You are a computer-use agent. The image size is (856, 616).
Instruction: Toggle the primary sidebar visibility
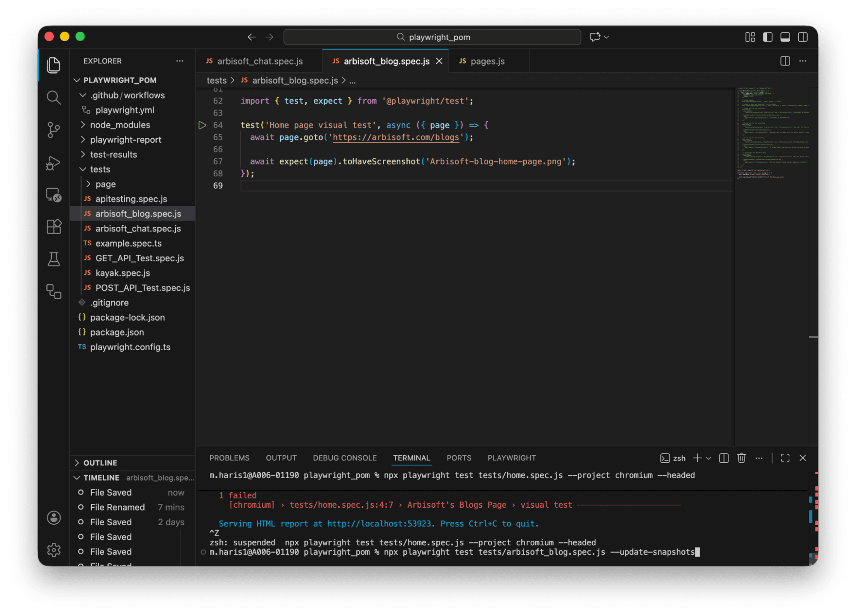(767, 37)
